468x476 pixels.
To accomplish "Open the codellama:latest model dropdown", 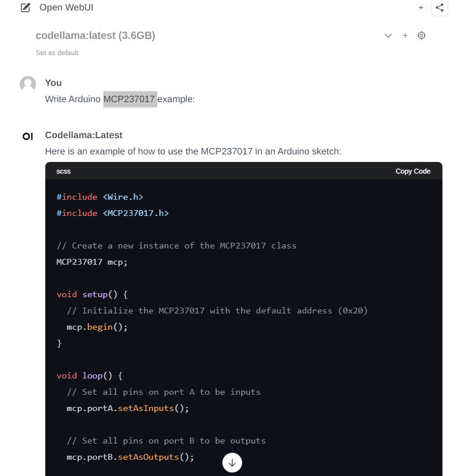I will 95,35.
